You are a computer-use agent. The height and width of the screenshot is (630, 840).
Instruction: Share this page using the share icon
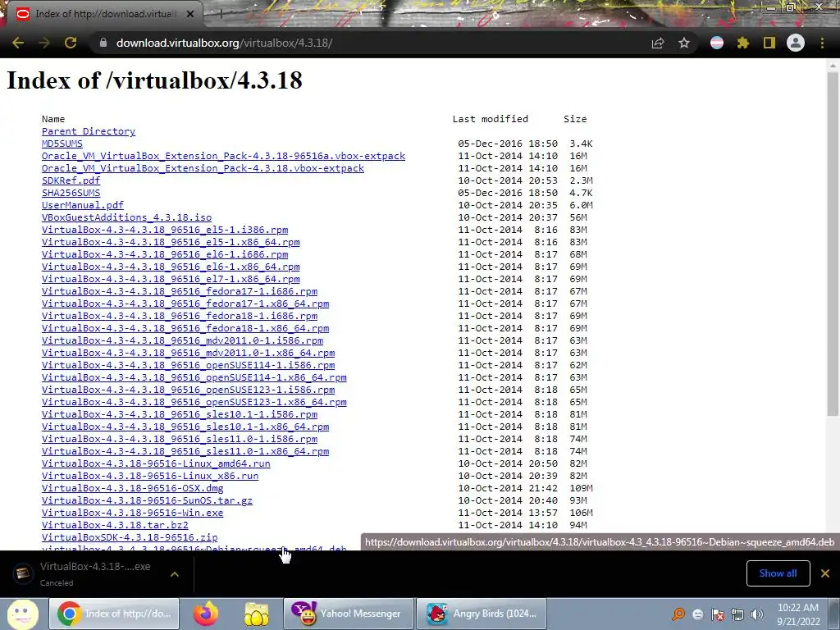coord(658,43)
